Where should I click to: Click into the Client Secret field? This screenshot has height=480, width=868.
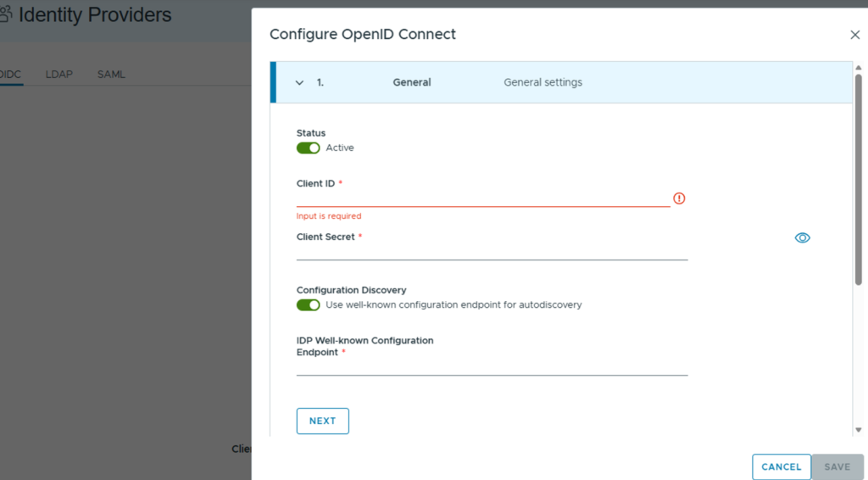492,251
